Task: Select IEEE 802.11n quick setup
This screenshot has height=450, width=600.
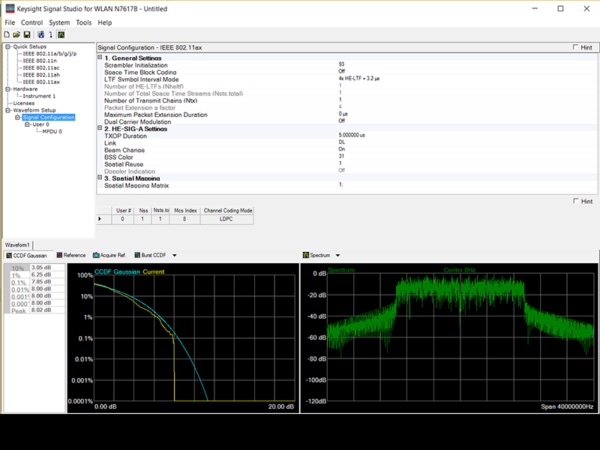Action: (40, 61)
